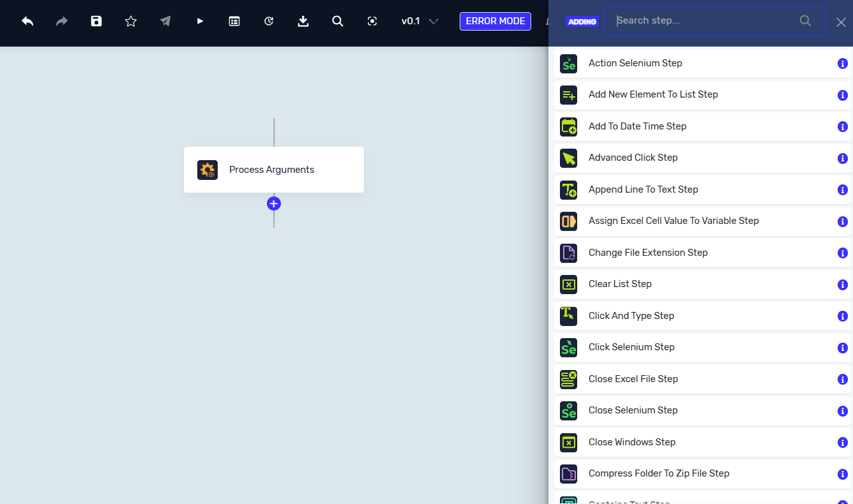Screen dimensions: 853x504
Task: Mark as favorite with the star icon
Action: coord(131,21)
